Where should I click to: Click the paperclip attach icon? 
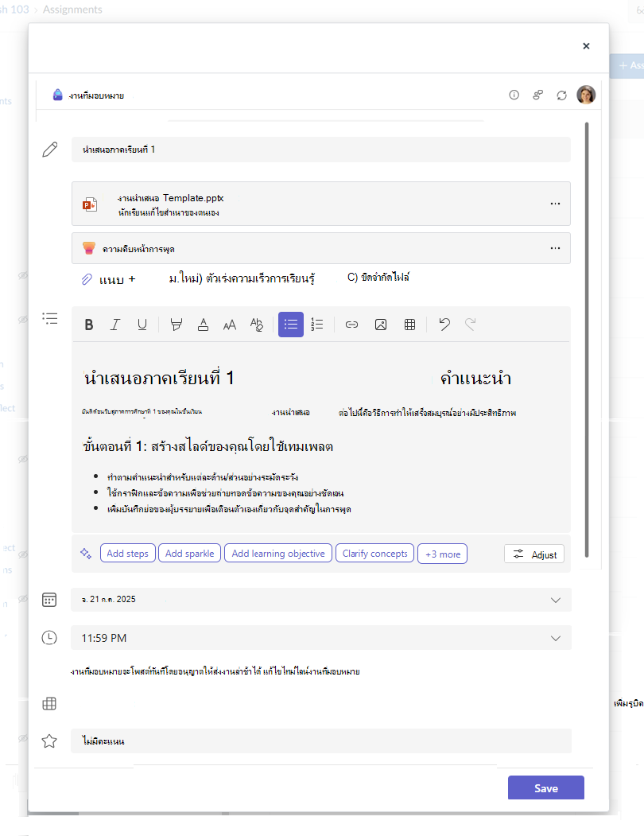pyautogui.click(x=87, y=279)
